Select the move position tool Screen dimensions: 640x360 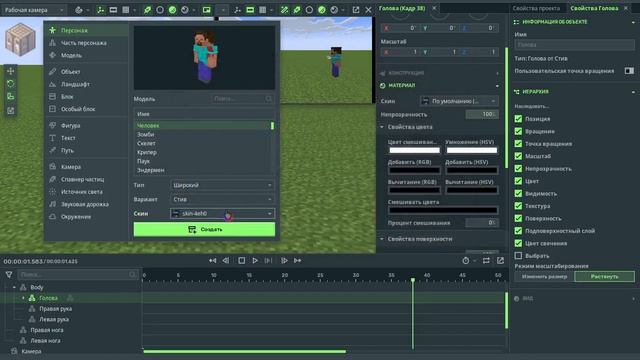pos(11,71)
